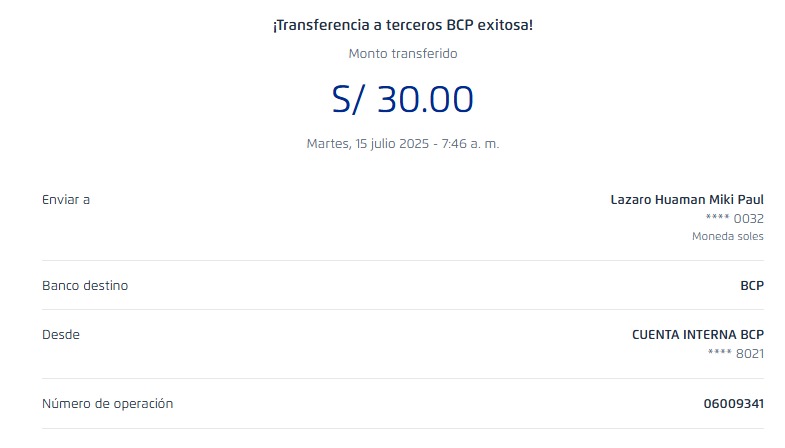Click divider line below the operation number
785x448 pixels.
click(402, 429)
